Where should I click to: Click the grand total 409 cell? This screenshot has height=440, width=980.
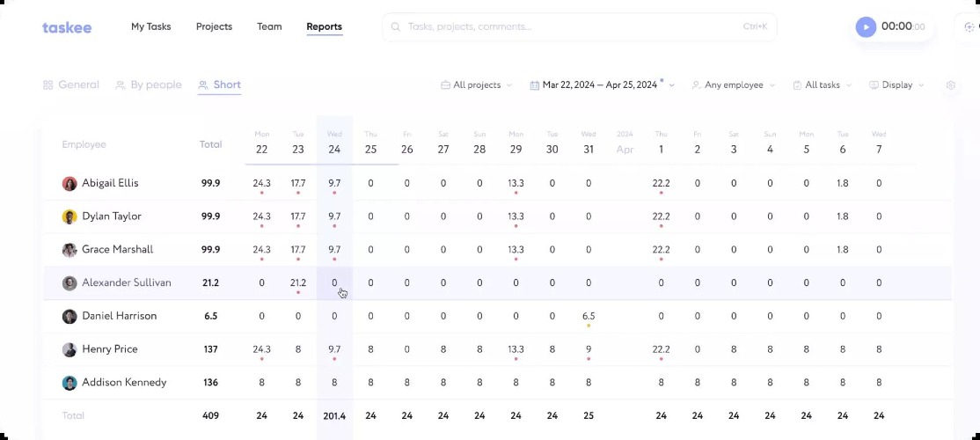pos(210,415)
